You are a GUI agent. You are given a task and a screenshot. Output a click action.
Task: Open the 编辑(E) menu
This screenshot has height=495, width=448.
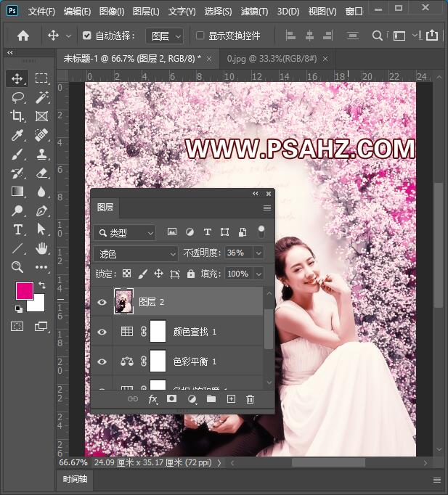(x=78, y=12)
